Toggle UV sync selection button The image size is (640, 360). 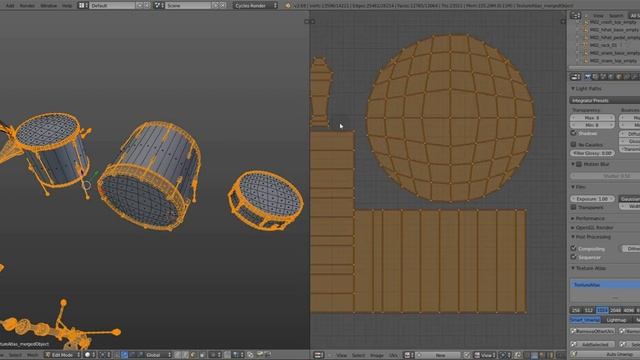tap(517, 355)
